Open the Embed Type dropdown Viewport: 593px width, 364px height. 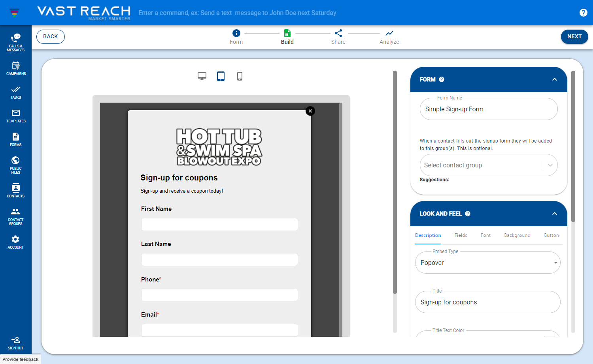click(488, 263)
